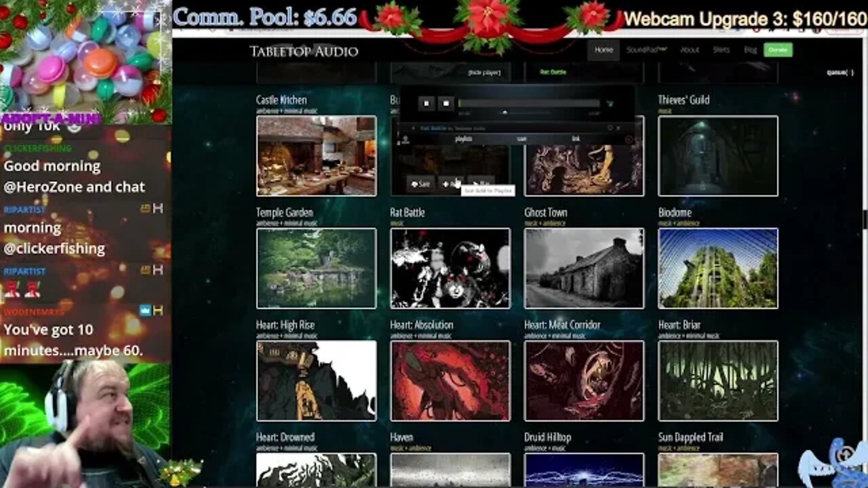Click the Castle Kitchen title text
Screen dimensions: 868x488
281,100
